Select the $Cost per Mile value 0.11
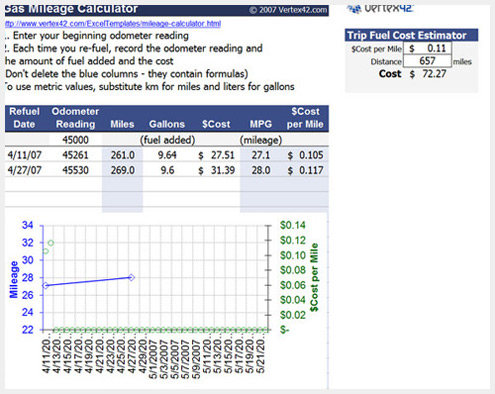The width and height of the screenshot is (495, 394). pyautogui.click(x=428, y=48)
